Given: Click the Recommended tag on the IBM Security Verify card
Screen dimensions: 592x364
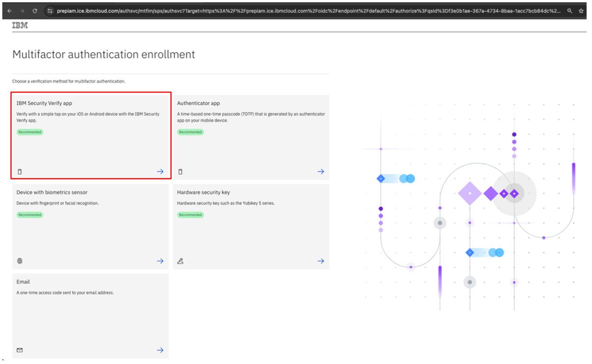Looking at the screenshot, I should point(30,132).
